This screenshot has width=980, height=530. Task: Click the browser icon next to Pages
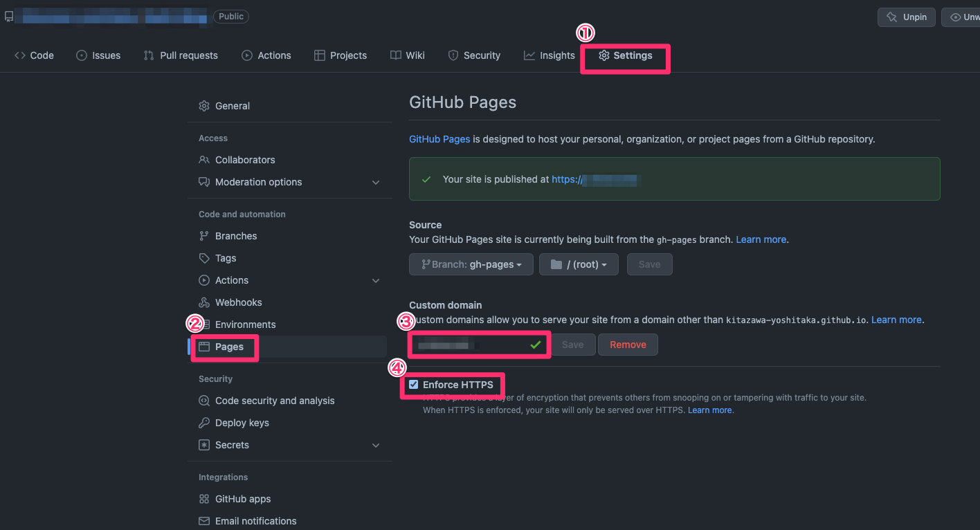pos(204,347)
